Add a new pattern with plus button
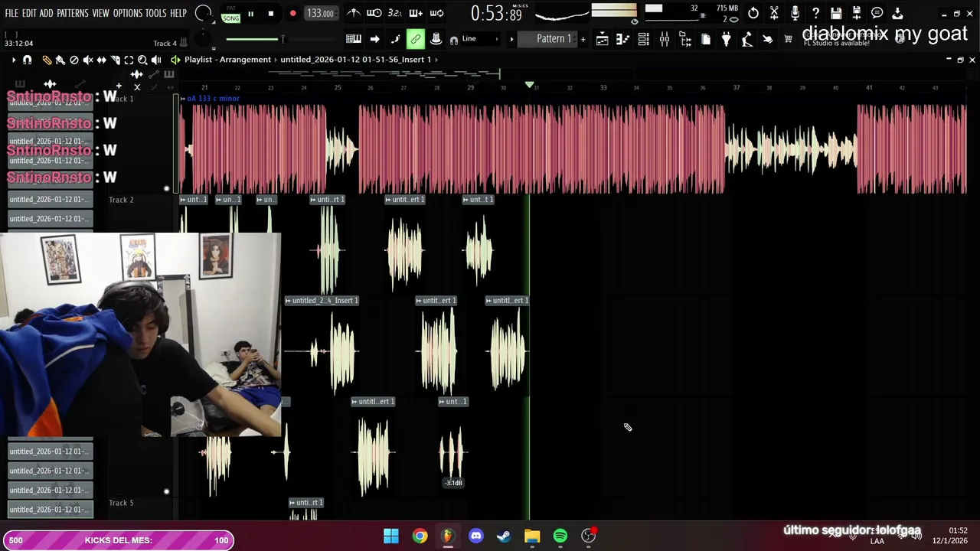The width and height of the screenshot is (980, 551). pos(583,39)
